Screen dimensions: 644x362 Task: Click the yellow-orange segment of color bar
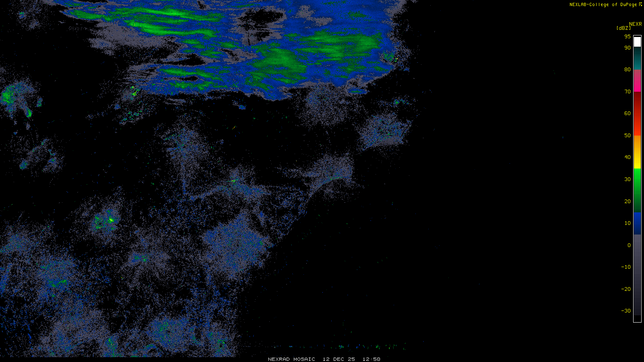[637, 152]
